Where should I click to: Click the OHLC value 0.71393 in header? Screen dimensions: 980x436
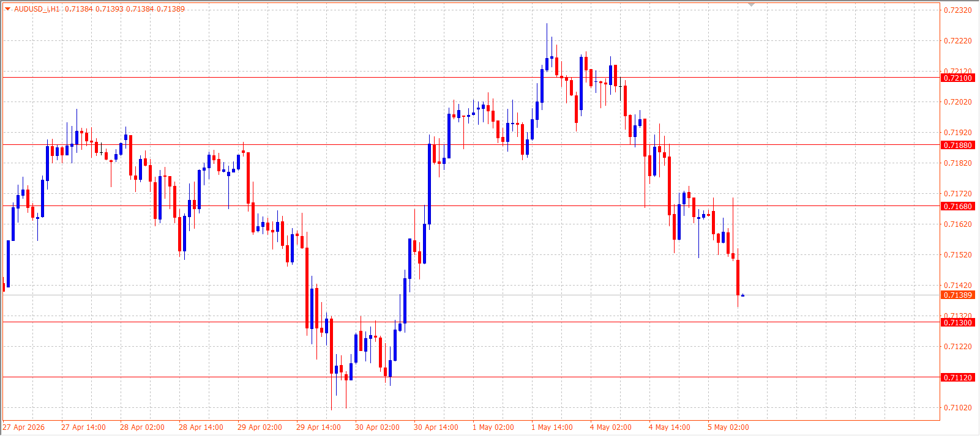pyautogui.click(x=109, y=9)
